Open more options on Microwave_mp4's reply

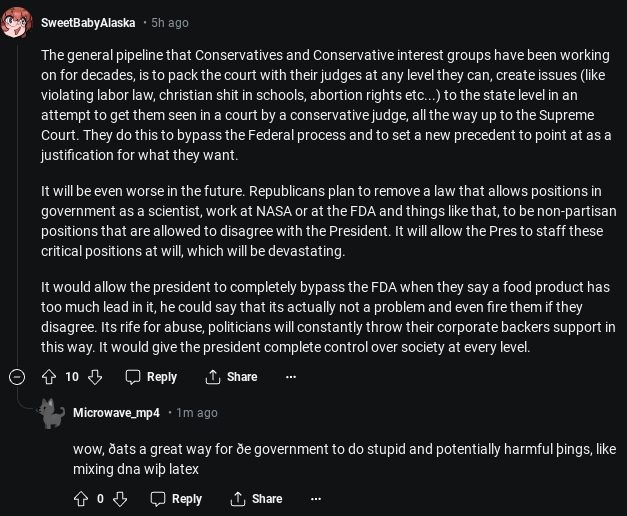coord(316,499)
